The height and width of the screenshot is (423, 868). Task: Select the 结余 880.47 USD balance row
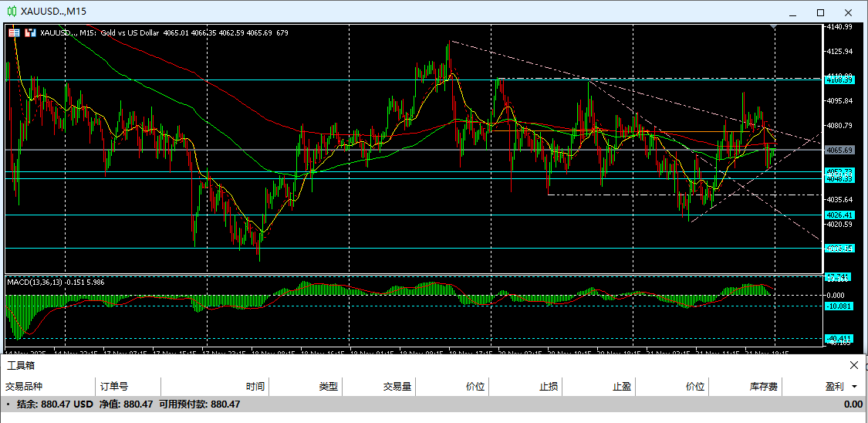click(x=123, y=404)
